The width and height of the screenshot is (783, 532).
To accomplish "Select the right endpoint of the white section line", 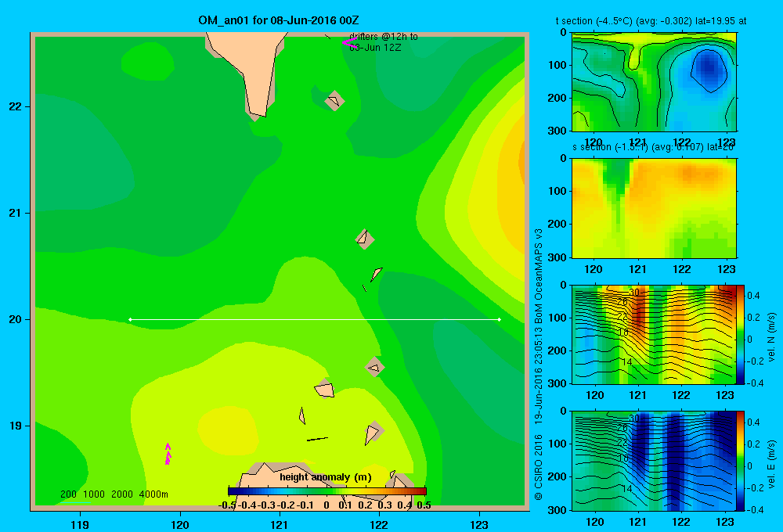I will [x=500, y=319].
